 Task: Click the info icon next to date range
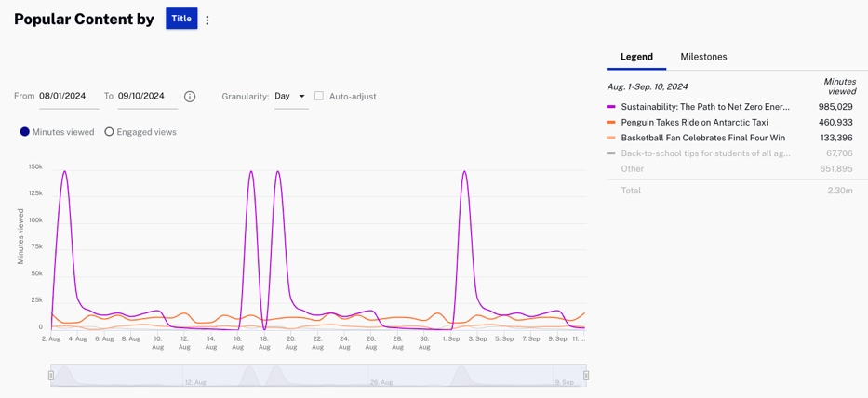click(190, 97)
